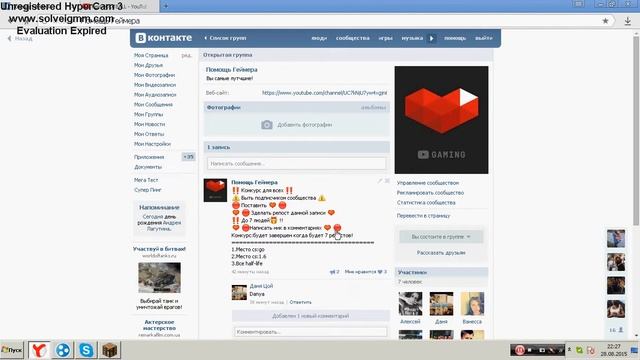This screenshot has height=360, width=640.
Task: Open Мои Аудиозаписи in sidebar
Action: (155, 94)
